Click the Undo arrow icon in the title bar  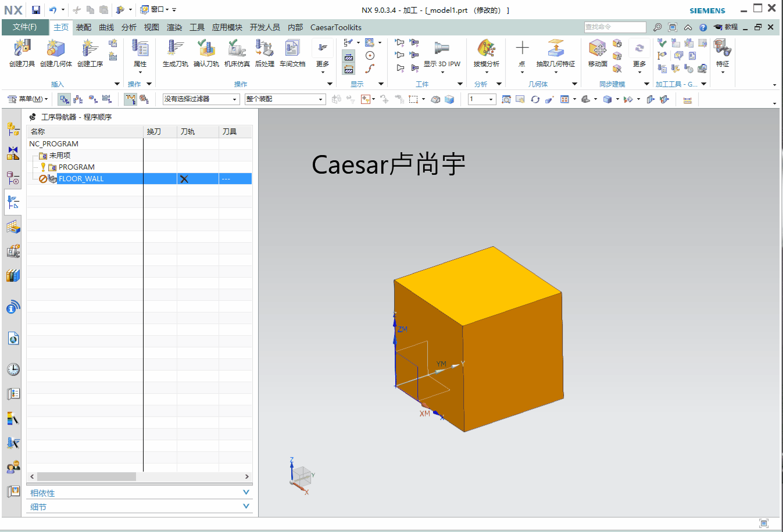pyautogui.click(x=53, y=10)
